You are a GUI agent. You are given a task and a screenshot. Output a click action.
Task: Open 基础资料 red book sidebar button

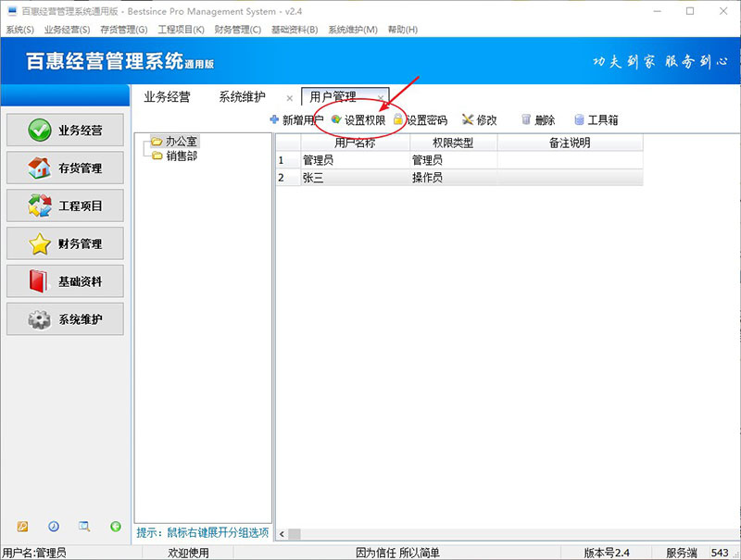point(65,281)
